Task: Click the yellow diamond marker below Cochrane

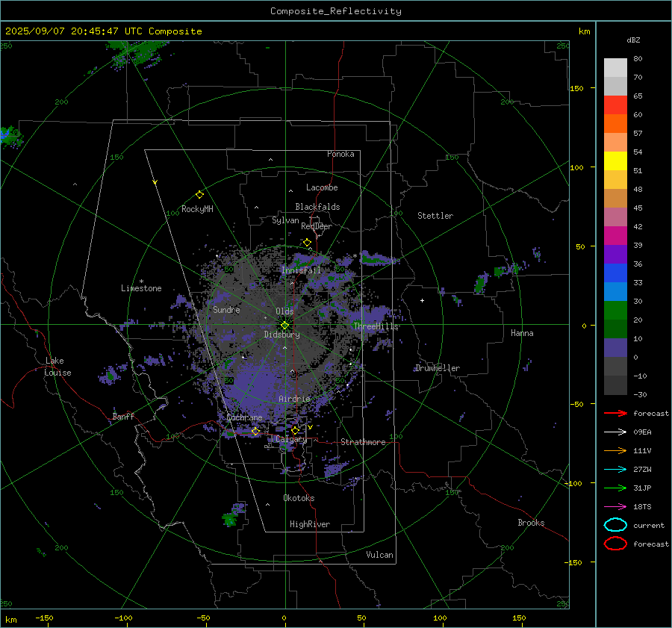Action: [255, 431]
